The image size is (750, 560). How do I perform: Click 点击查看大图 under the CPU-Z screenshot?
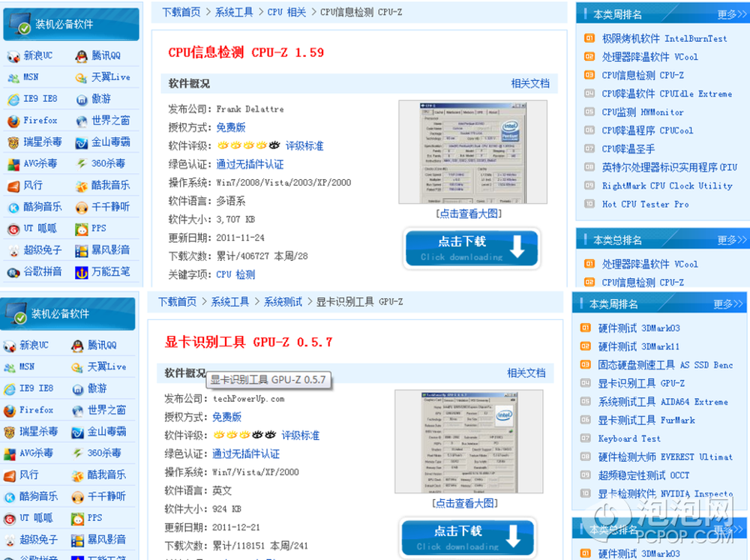pyautogui.click(x=469, y=214)
